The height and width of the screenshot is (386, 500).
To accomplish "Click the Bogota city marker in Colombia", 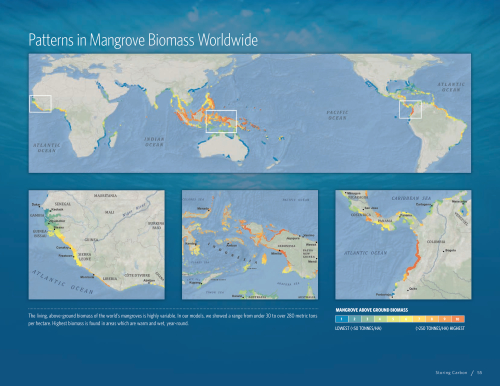I will [x=443, y=251].
